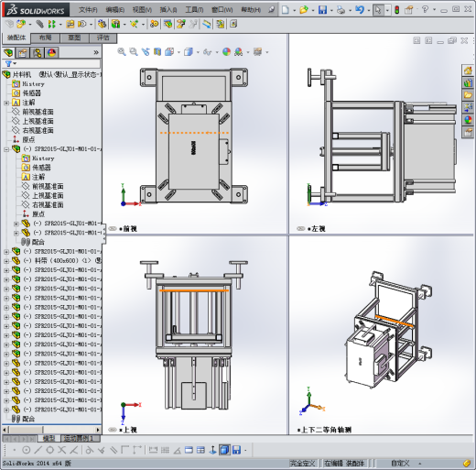Click the Rebuild traffic light icon
The height and width of the screenshot is (470, 476).
pyautogui.click(x=396, y=10)
